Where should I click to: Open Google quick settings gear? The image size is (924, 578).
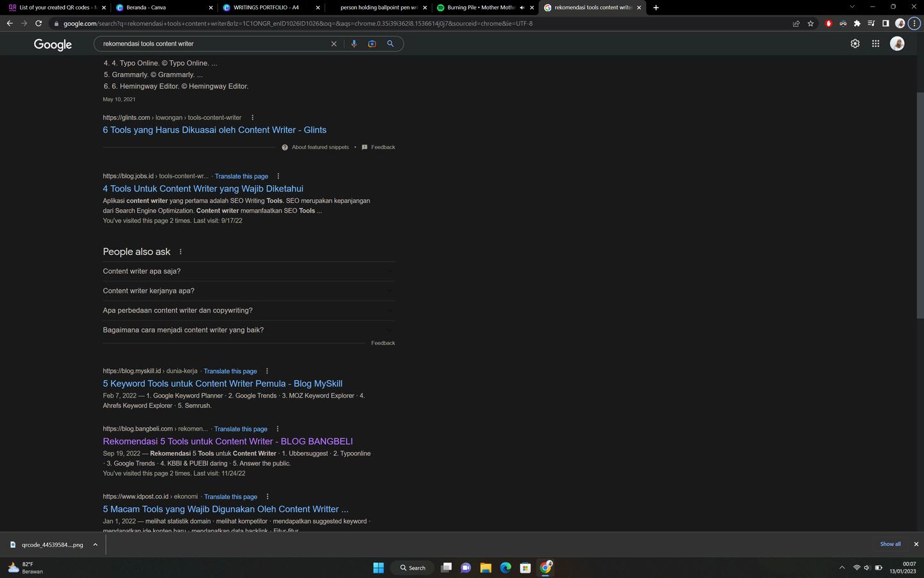click(x=855, y=44)
